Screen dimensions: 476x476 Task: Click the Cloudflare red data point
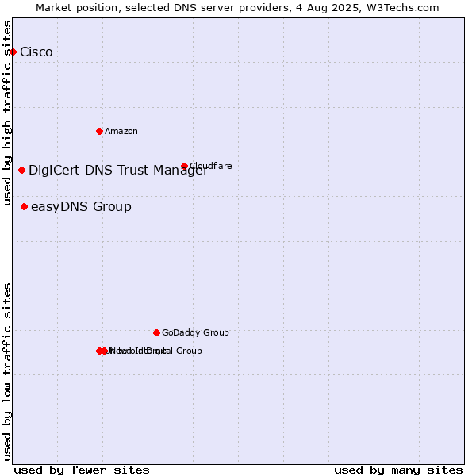(x=185, y=166)
